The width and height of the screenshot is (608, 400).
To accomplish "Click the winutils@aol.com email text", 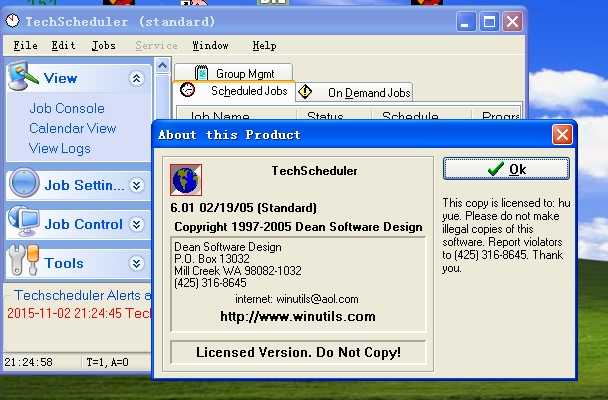I will point(317,299).
